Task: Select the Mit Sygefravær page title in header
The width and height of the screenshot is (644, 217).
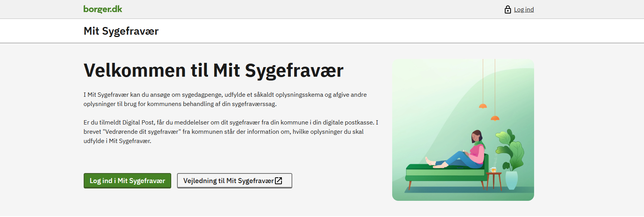Action: click(x=121, y=31)
